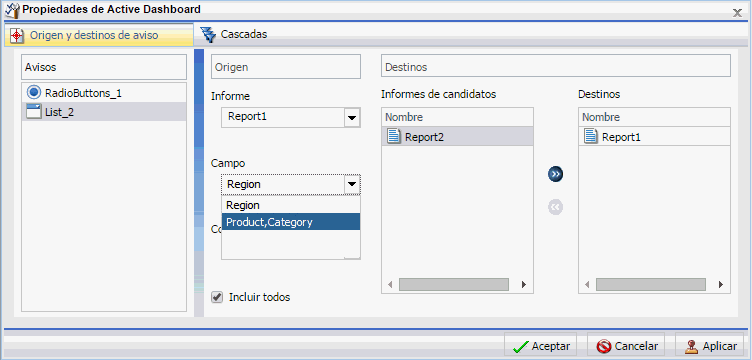This screenshot has width=752, height=360.
Task: Select the Report1 icon in Destinos list
Action: (591, 137)
